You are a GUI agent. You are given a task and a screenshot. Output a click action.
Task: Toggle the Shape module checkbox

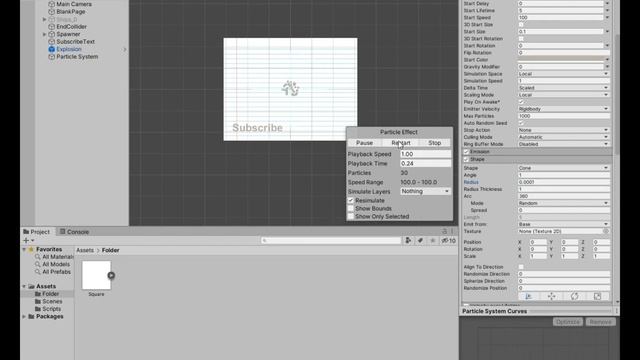coord(466,159)
